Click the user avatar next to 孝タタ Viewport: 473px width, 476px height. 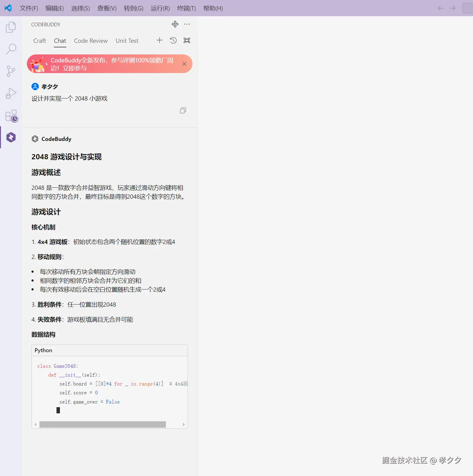coord(35,87)
